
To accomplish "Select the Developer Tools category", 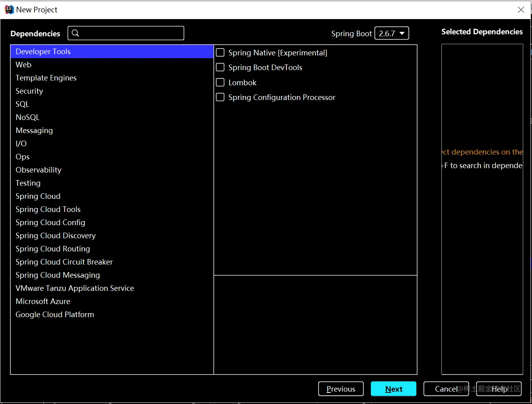I will click(x=112, y=51).
